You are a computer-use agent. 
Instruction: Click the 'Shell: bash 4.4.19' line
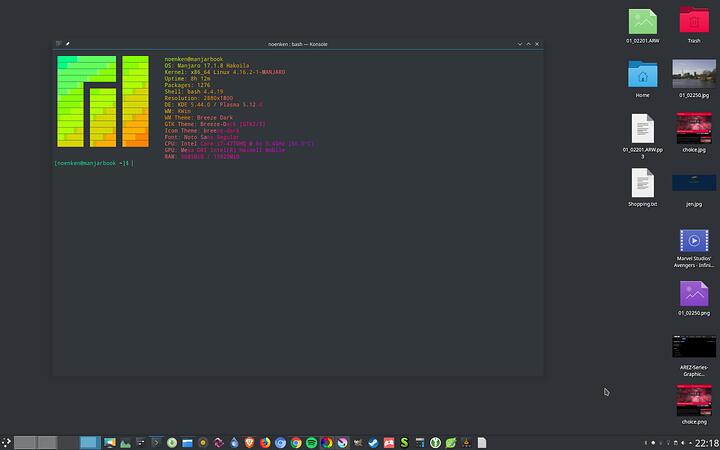click(x=194, y=92)
